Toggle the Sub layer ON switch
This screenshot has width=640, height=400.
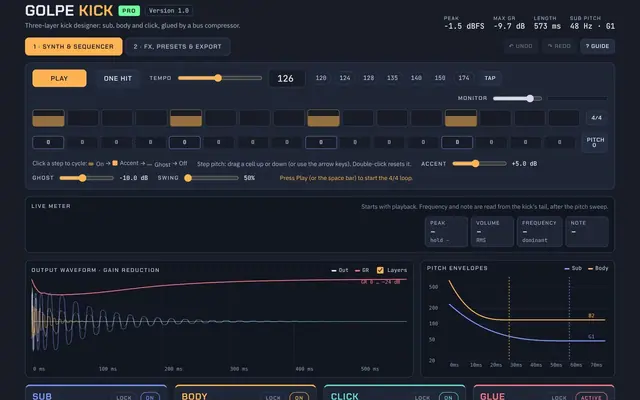click(x=150, y=397)
